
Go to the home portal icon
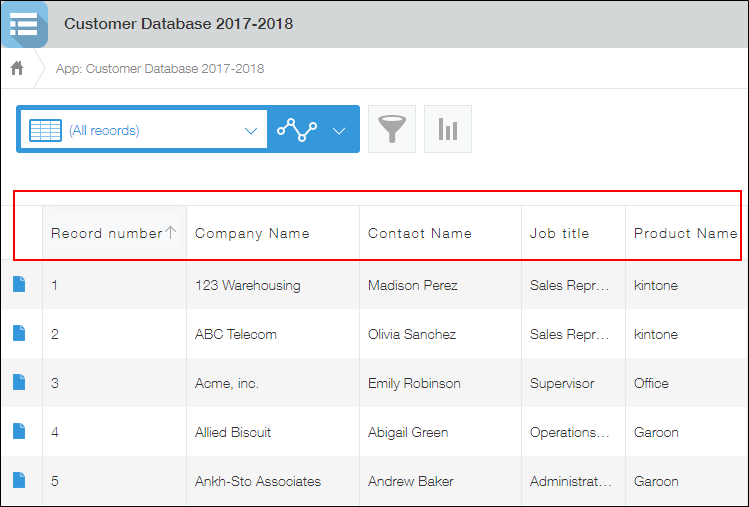17,69
